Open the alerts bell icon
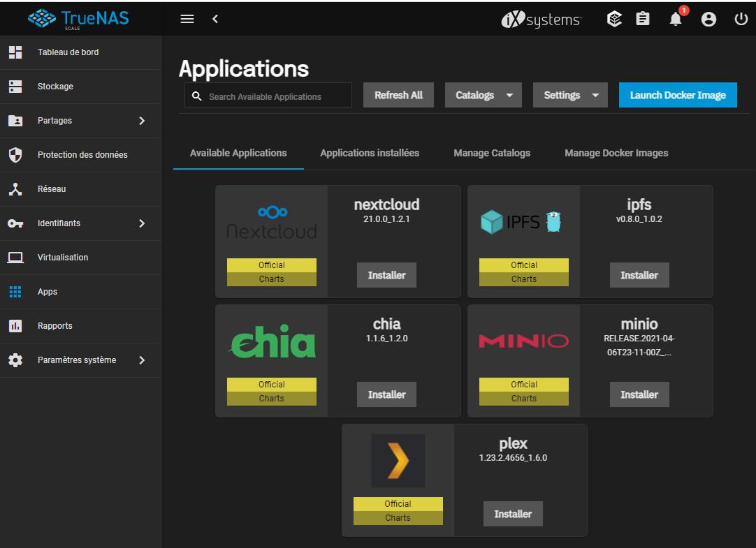Screen dimensions: 756x548 [676, 19]
